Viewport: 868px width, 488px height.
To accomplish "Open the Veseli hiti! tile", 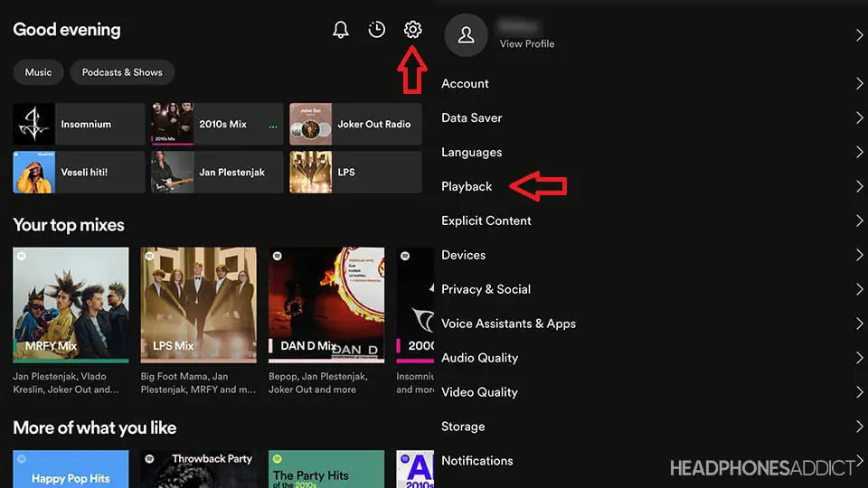I will pyautogui.click(x=79, y=172).
